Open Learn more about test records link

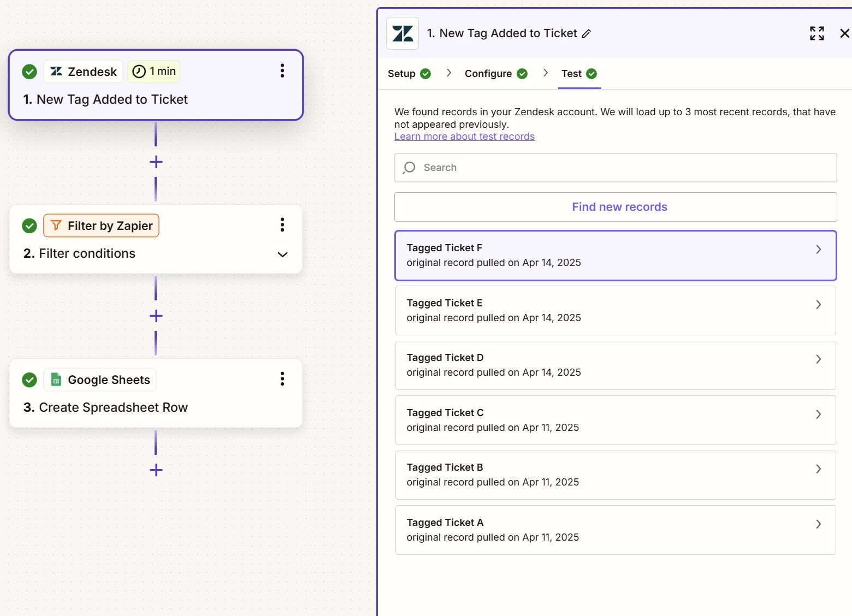coord(464,137)
